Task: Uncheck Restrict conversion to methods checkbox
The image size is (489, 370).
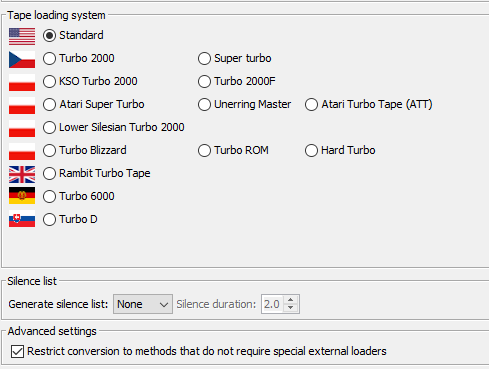Action: (x=17, y=351)
